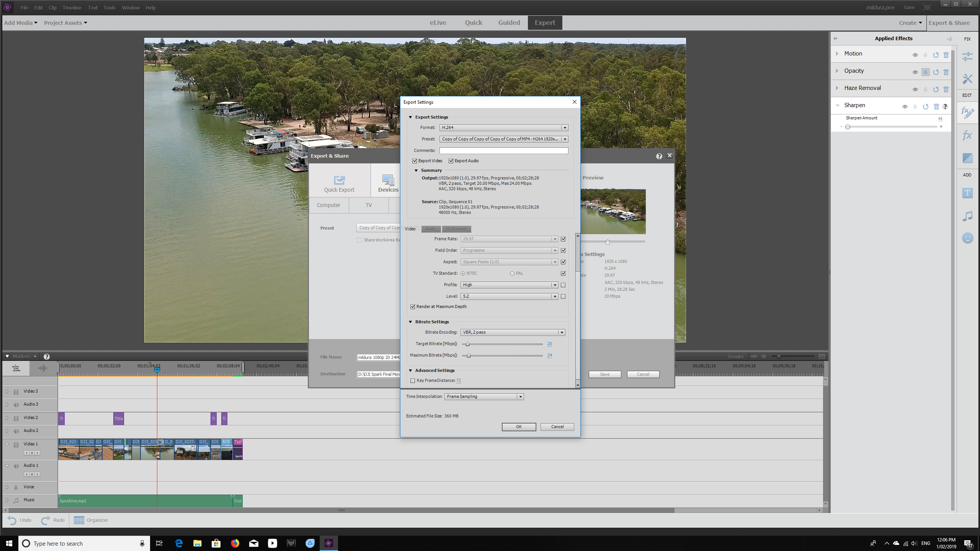Uncheck Render at Maximum Depth
The image size is (980, 551).
point(413,307)
